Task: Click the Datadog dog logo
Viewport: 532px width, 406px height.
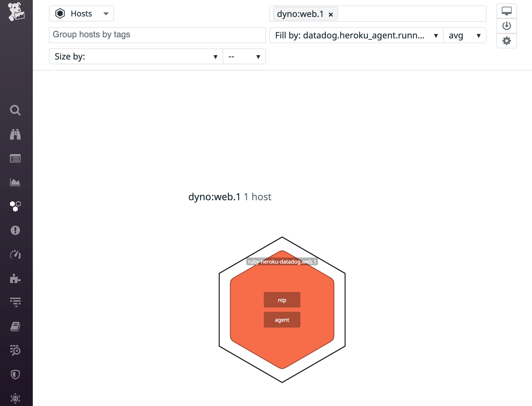Action: [16, 12]
